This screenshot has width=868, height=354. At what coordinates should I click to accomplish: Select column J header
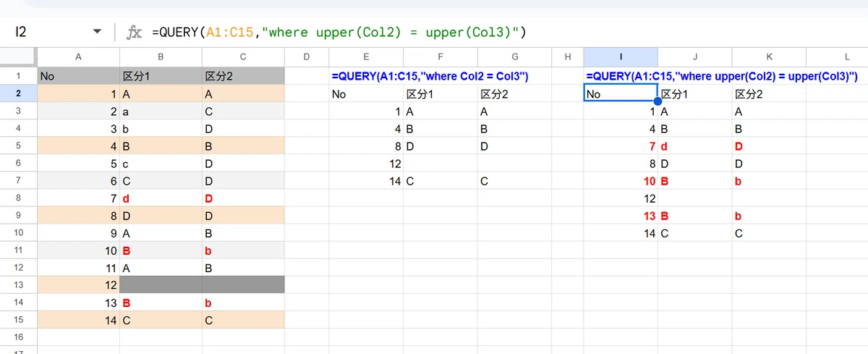pos(695,56)
